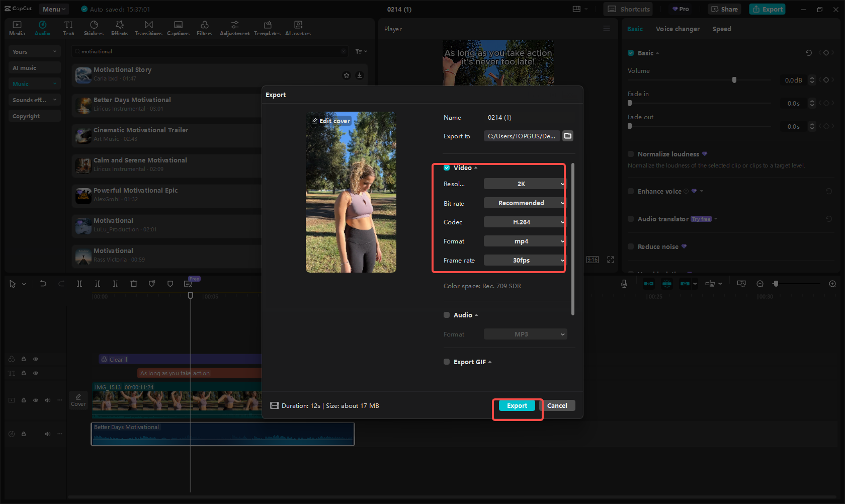Cancel the export dialog
The image size is (845, 504).
pos(557,406)
